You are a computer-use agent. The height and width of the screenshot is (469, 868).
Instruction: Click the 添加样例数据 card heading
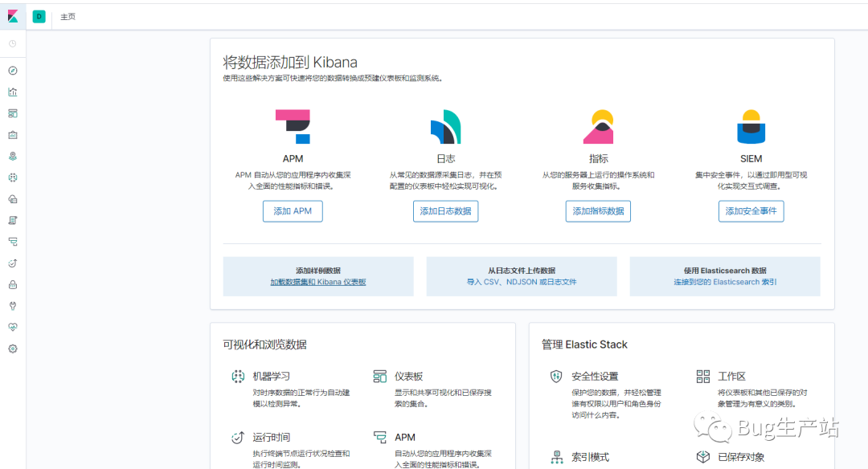point(318,271)
